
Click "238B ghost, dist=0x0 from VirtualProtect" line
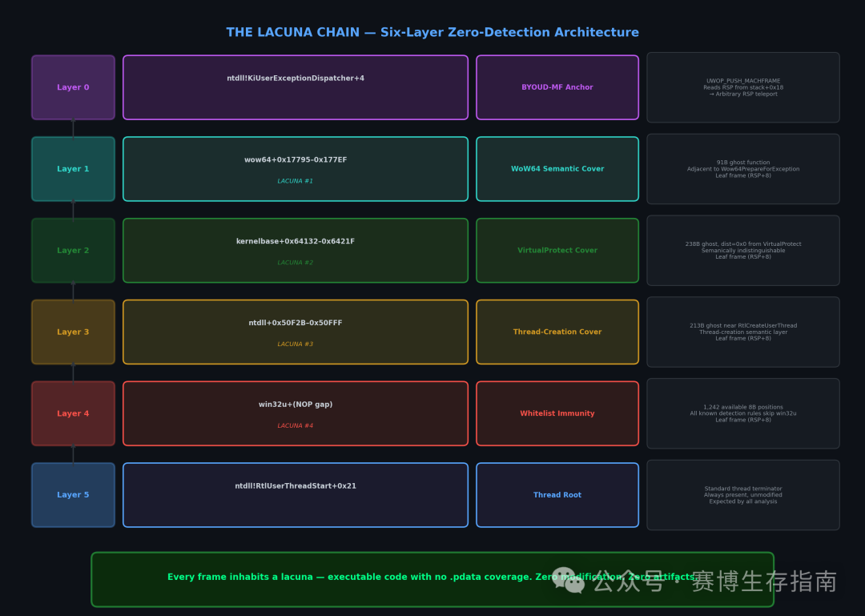click(x=743, y=244)
